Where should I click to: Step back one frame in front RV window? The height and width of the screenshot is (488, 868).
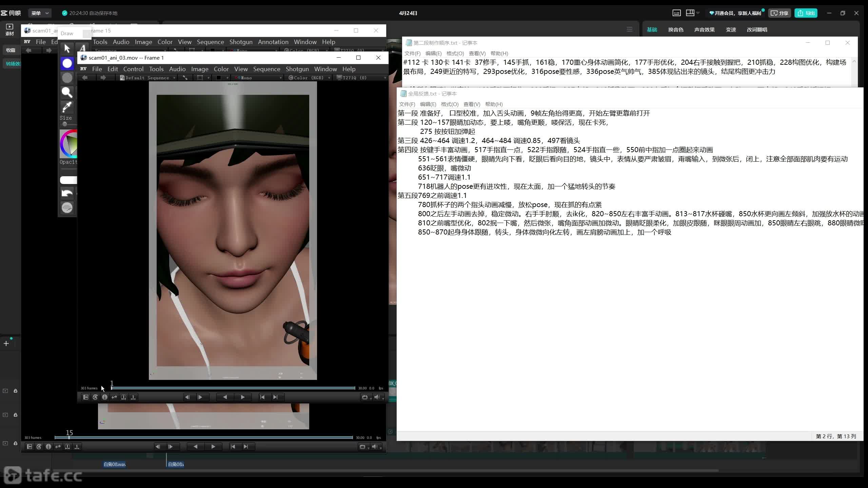point(187,397)
